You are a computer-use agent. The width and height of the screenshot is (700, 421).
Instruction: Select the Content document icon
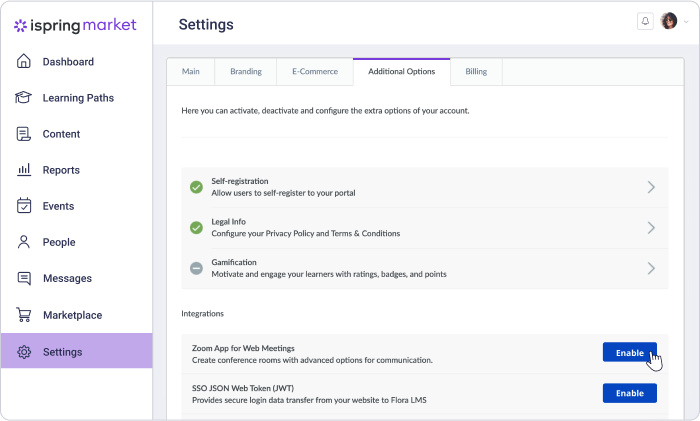[x=24, y=134]
